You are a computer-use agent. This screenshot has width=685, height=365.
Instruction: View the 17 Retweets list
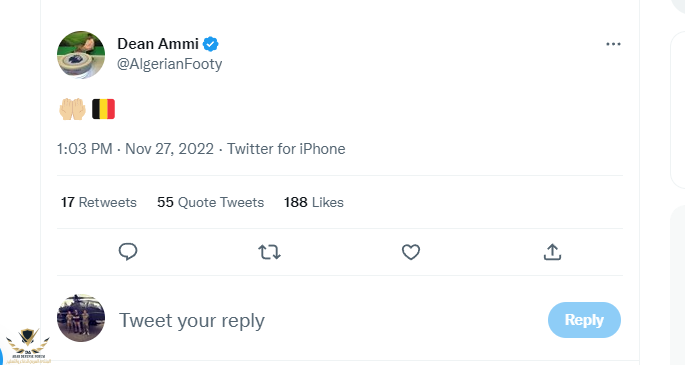tap(99, 202)
